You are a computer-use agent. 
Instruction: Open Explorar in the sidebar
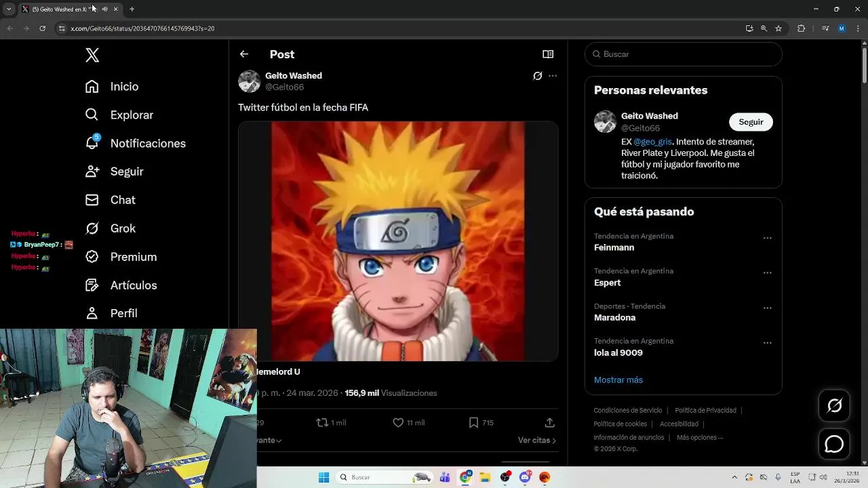[119, 115]
